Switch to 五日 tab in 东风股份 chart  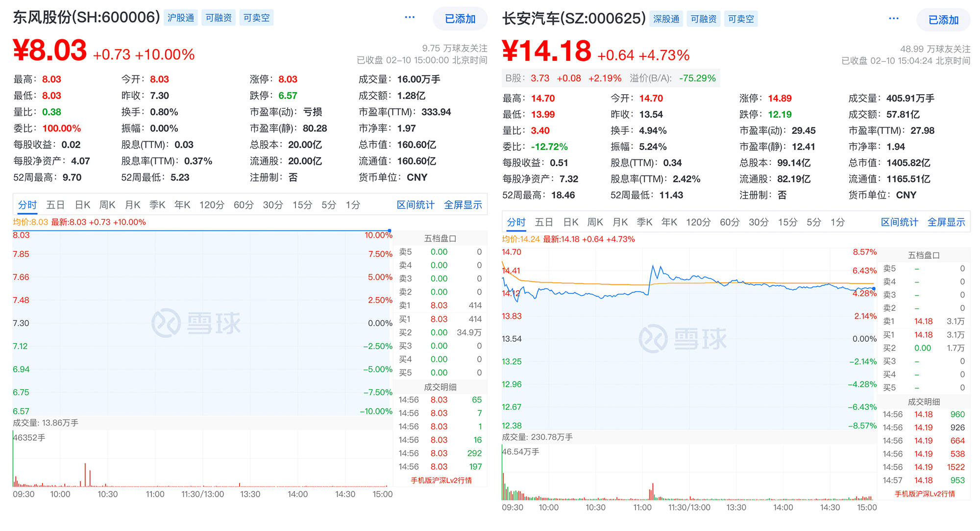(x=55, y=205)
